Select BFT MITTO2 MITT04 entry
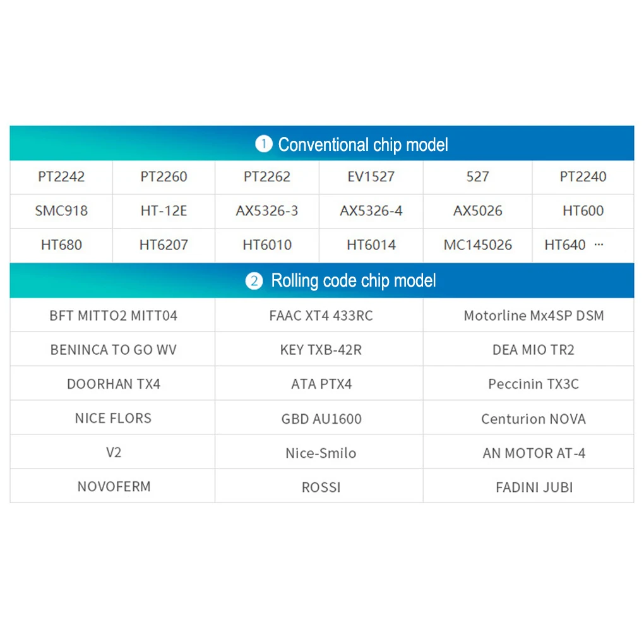Image resolution: width=644 pixels, height=644 pixels. pos(113,316)
